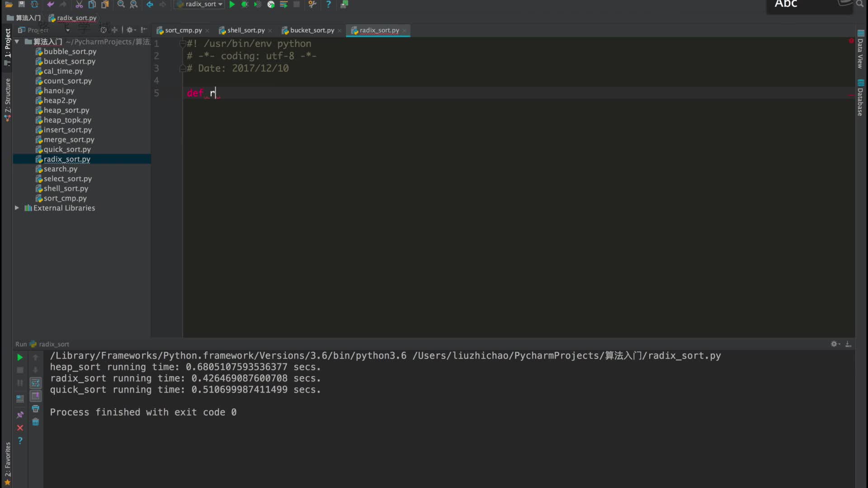The width and height of the screenshot is (868, 488).
Task: Open Settings via the wrench icon
Action: 312,4
